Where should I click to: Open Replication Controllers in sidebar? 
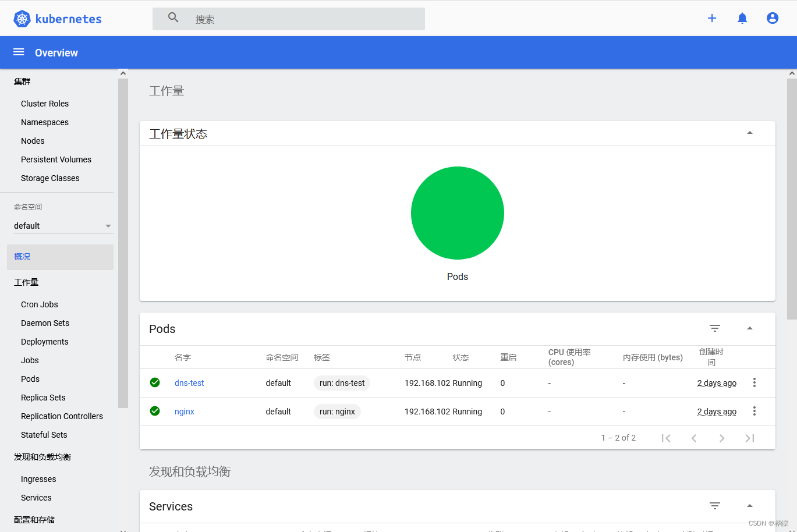tap(62, 416)
